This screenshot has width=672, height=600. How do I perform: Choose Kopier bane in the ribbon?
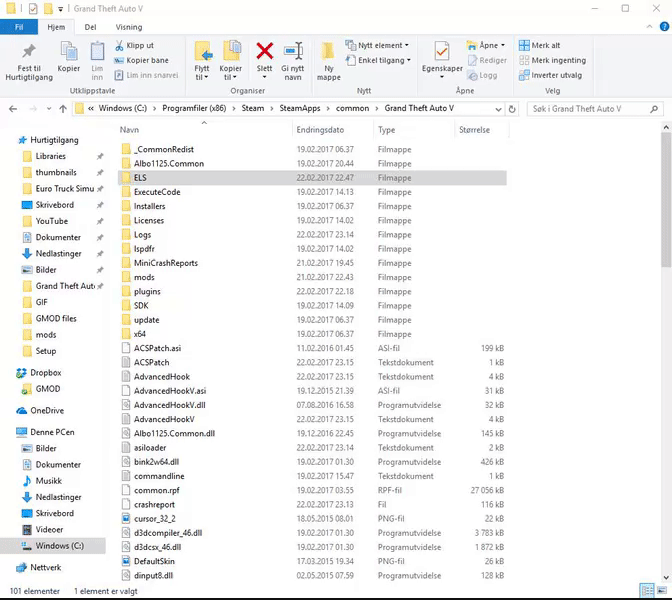(x=141, y=60)
